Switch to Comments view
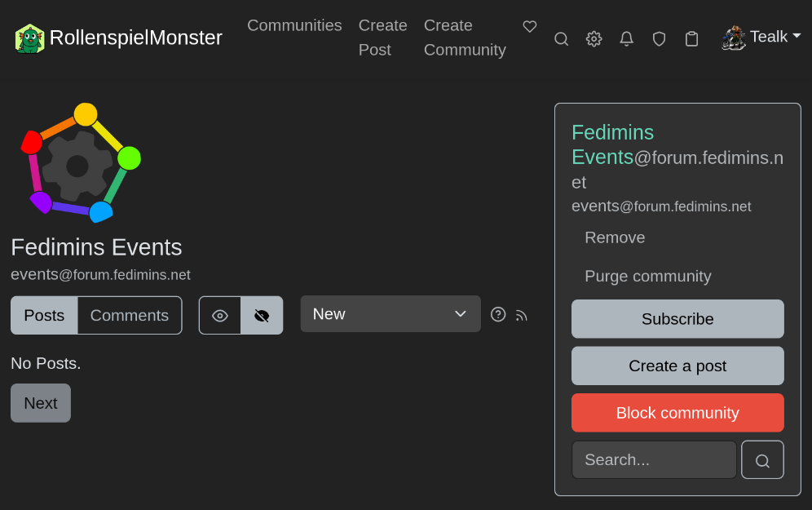 click(130, 316)
